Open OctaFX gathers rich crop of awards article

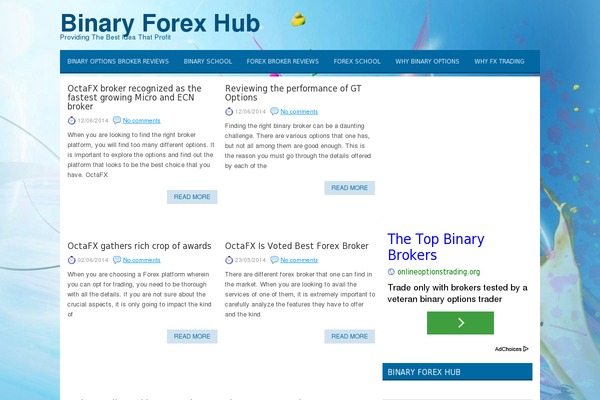[x=139, y=246]
